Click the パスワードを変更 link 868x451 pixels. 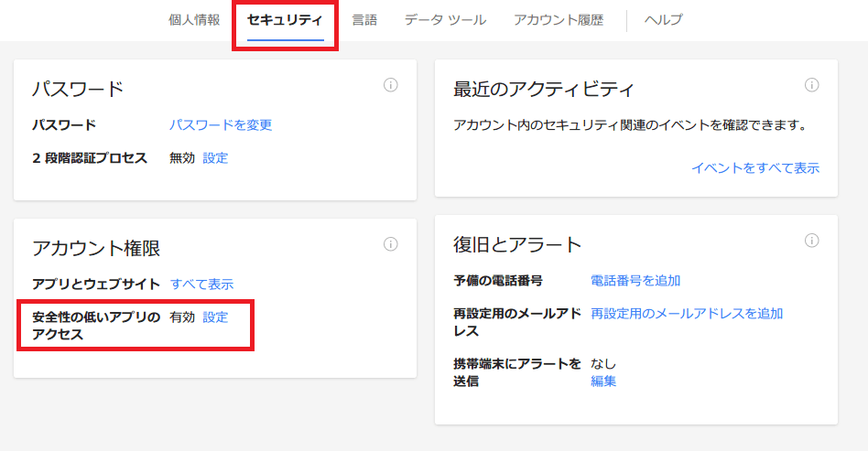[221, 125]
